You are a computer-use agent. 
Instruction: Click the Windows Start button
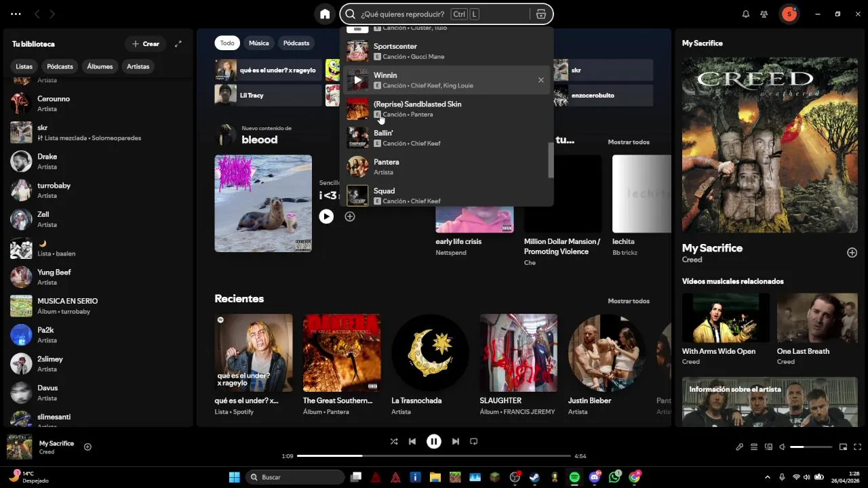pyautogui.click(x=234, y=477)
